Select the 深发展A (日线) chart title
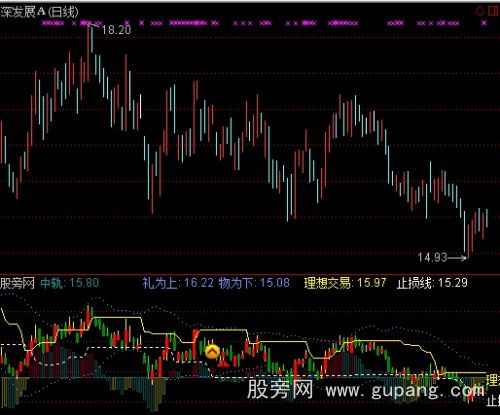Image resolution: width=500 pixels, height=415 pixels. tap(39, 12)
